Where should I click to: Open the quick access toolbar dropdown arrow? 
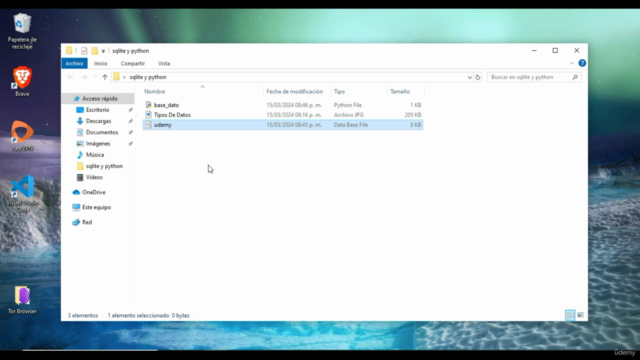tap(103, 51)
